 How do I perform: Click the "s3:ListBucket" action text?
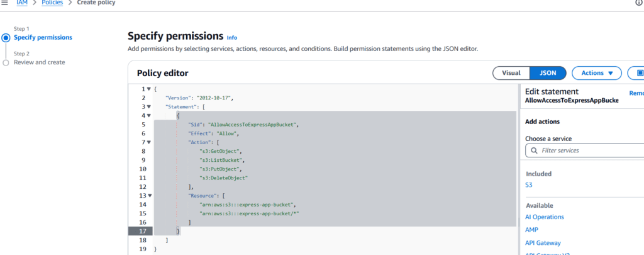coord(222,161)
